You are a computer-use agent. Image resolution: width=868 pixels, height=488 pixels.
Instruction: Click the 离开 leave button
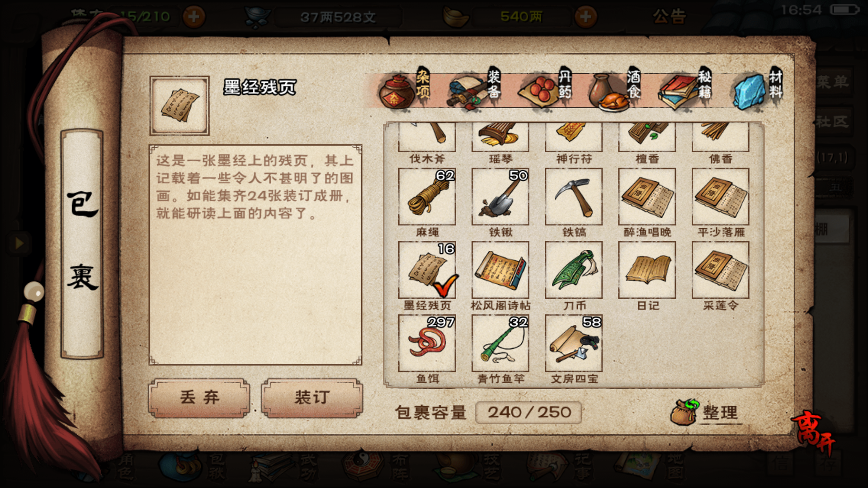tap(814, 432)
